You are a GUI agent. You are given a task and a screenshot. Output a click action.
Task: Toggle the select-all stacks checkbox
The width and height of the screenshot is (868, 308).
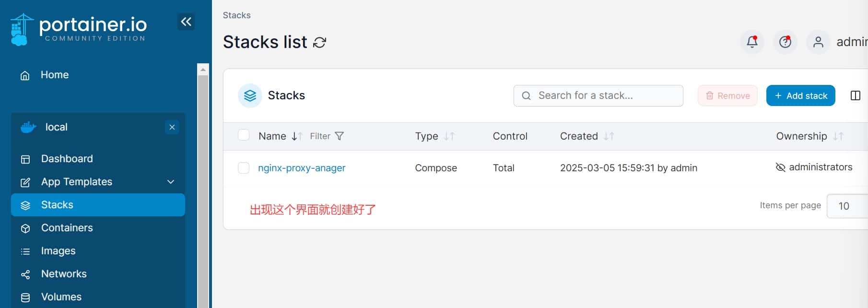244,135
